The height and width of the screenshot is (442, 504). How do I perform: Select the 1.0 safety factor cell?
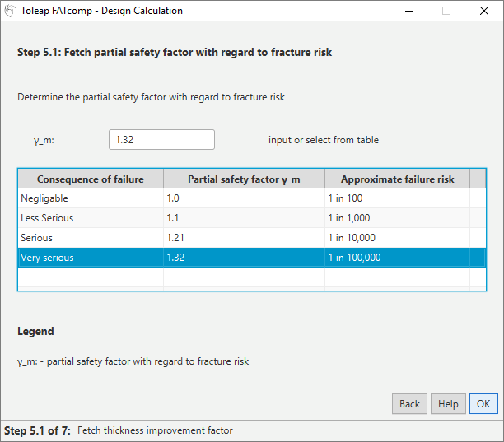coord(244,198)
